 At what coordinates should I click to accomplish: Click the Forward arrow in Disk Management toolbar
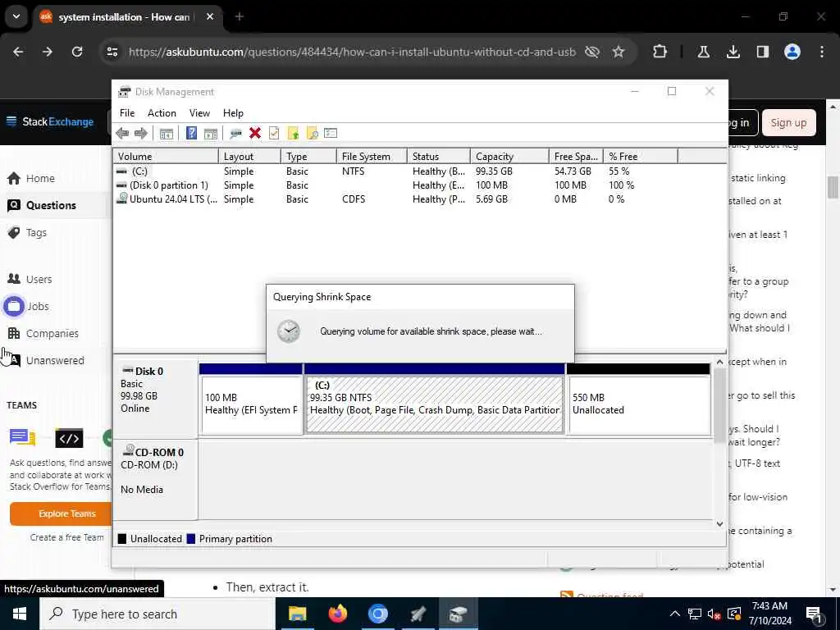pos(141,134)
